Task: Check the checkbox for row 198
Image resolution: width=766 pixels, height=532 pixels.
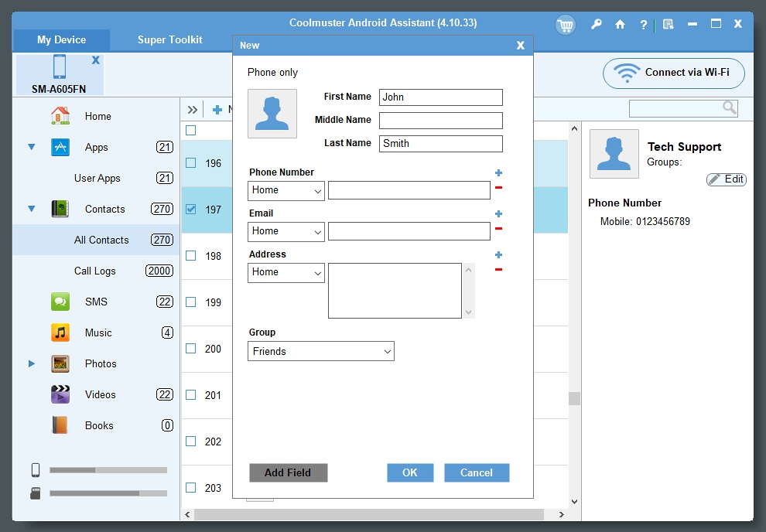Action: [x=191, y=256]
